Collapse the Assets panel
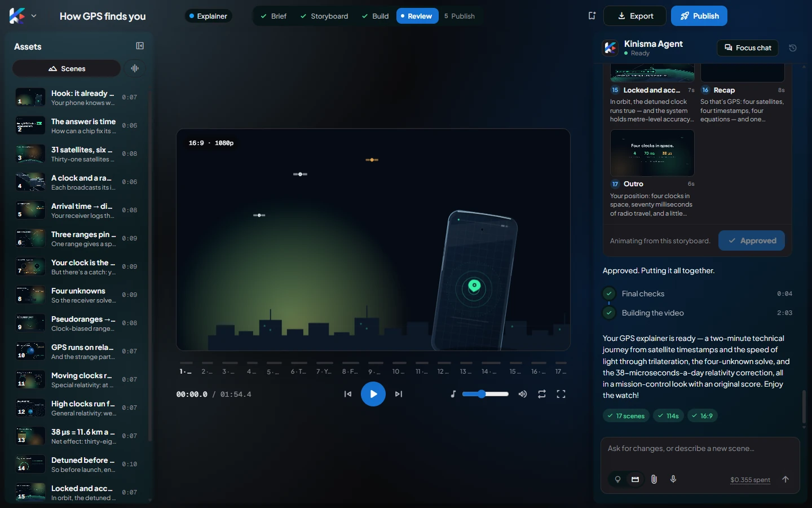This screenshot has height=508, width=812. pyautogui.click(x=140, y=46)
